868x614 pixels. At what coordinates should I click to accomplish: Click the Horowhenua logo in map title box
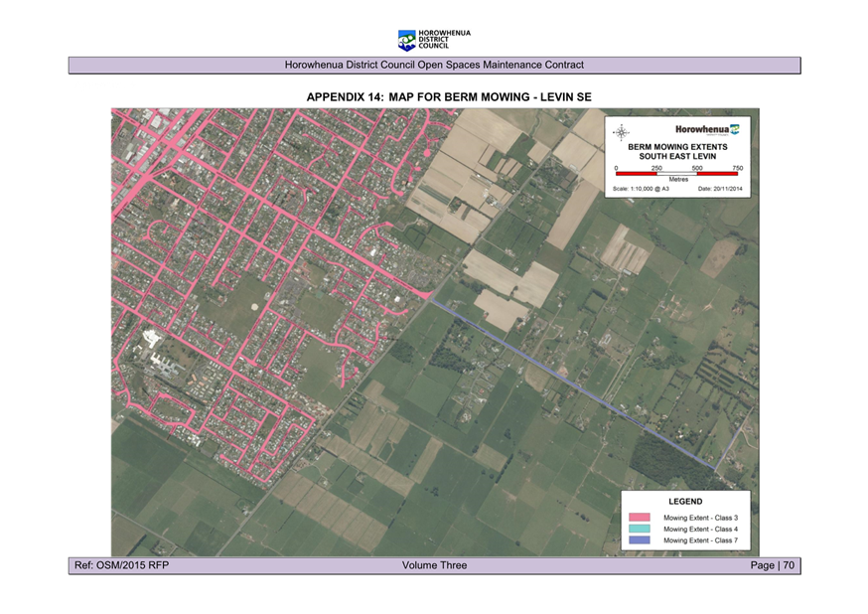707,129
